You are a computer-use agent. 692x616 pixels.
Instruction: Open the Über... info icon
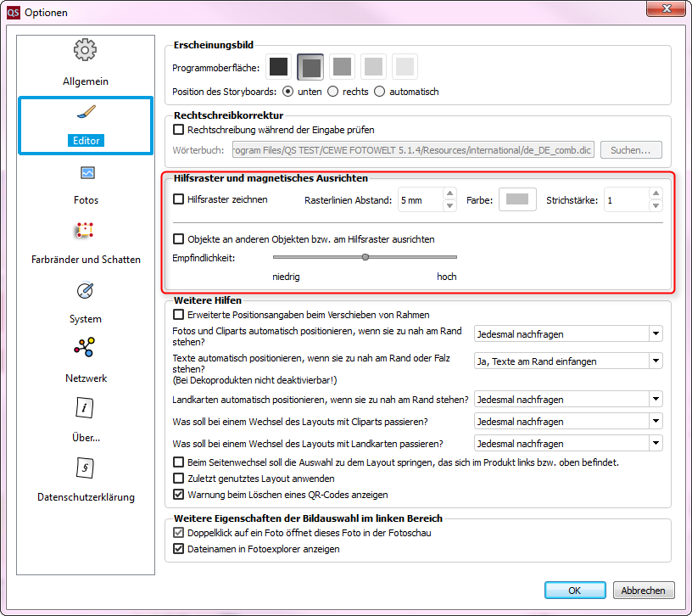pos(85,408)
